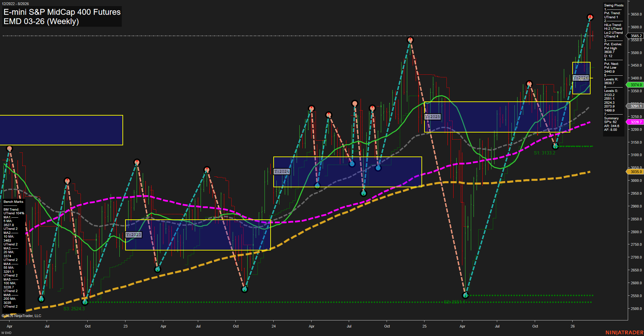This screenshot has height=336, width=644.
Task: Click the orange 3035.0 price axis tag
Action: pyautogui.click(x=635, y=172)
